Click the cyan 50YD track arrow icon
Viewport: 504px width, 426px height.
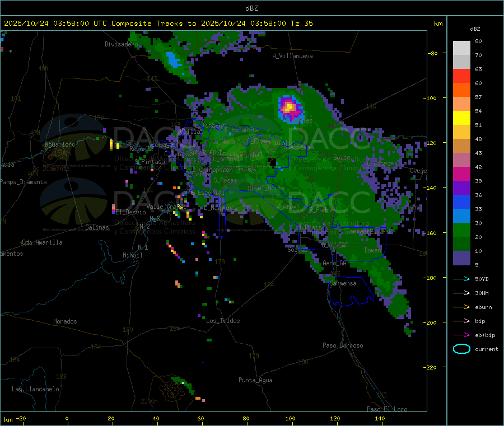pos(461,279)
